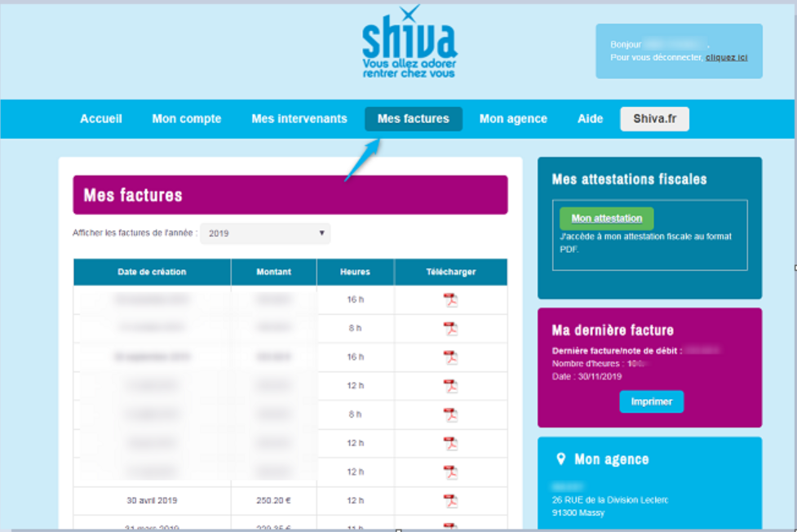Go to the Accueil menu item

[x=101, y=119]
